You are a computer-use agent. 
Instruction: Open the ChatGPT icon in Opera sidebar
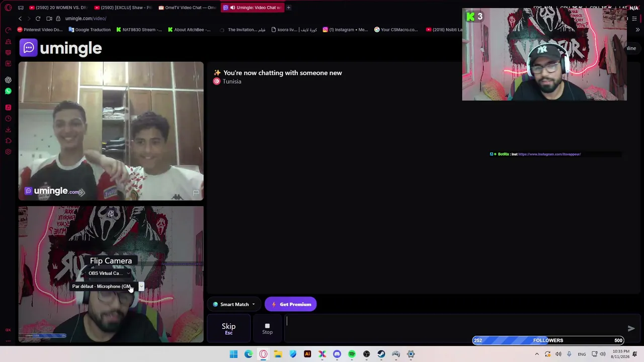click(8, 80)
